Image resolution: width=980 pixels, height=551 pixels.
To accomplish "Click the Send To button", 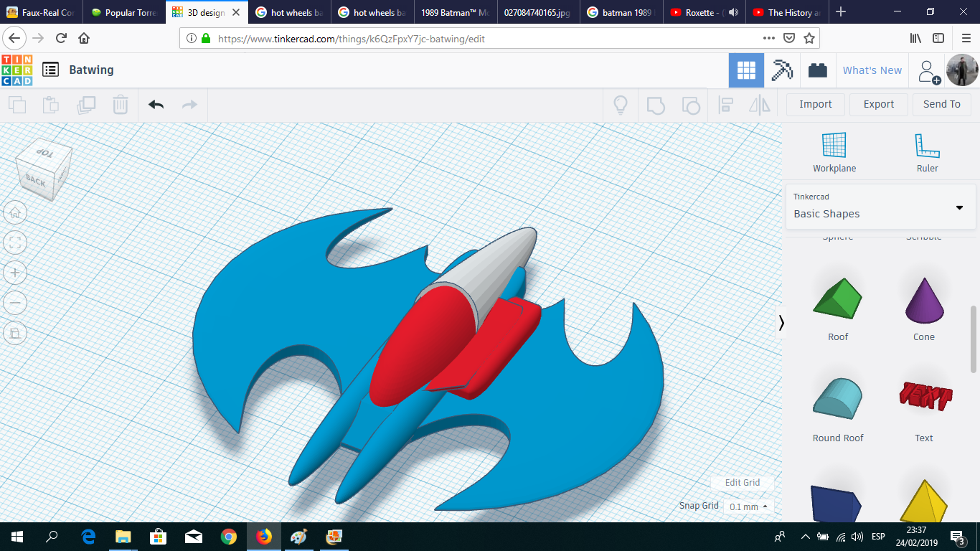I will point(942,104).
